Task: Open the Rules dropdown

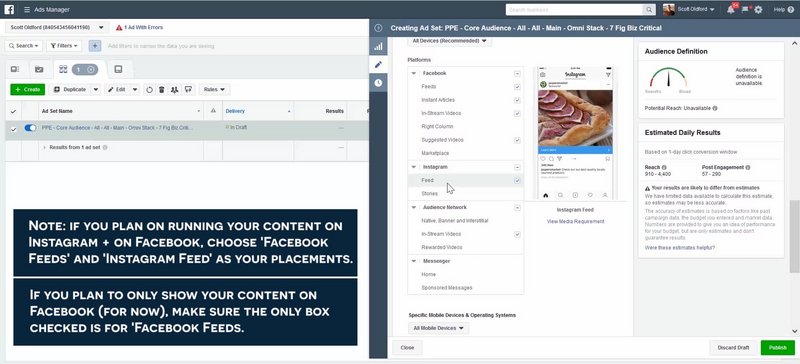Action: click(214, 89)
